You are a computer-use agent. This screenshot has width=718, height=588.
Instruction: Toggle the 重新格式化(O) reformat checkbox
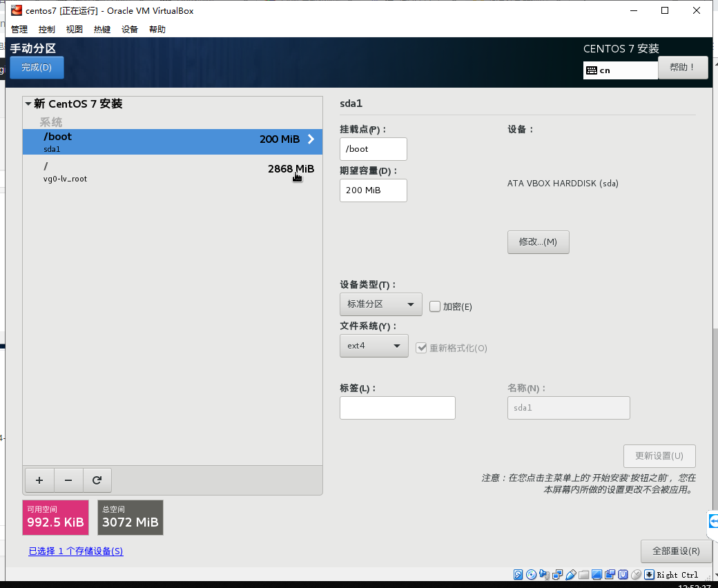coord(421,348)
